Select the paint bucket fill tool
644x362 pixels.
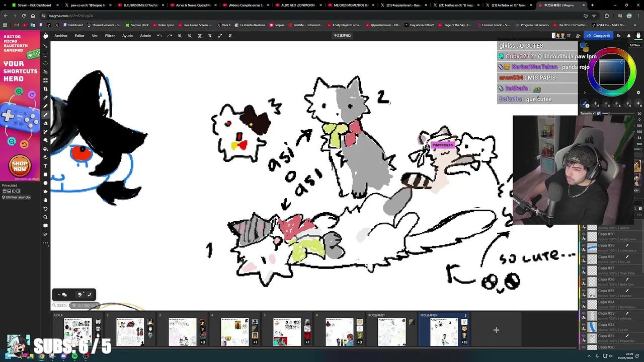coord(45,149)
